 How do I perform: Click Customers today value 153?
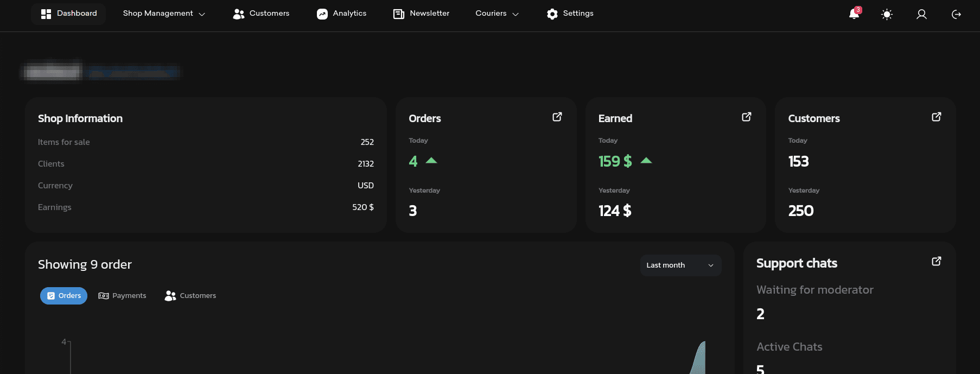click(799, 161)
